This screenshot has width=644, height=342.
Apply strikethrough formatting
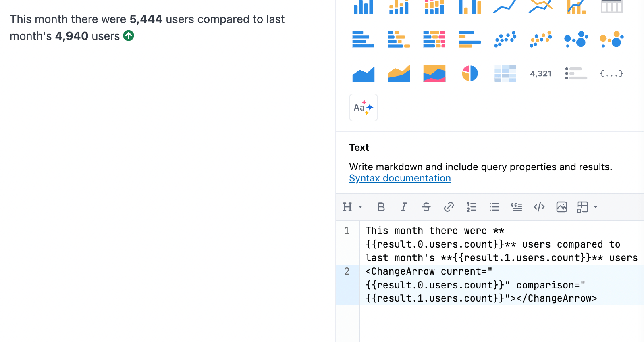[x=426, y=207]
